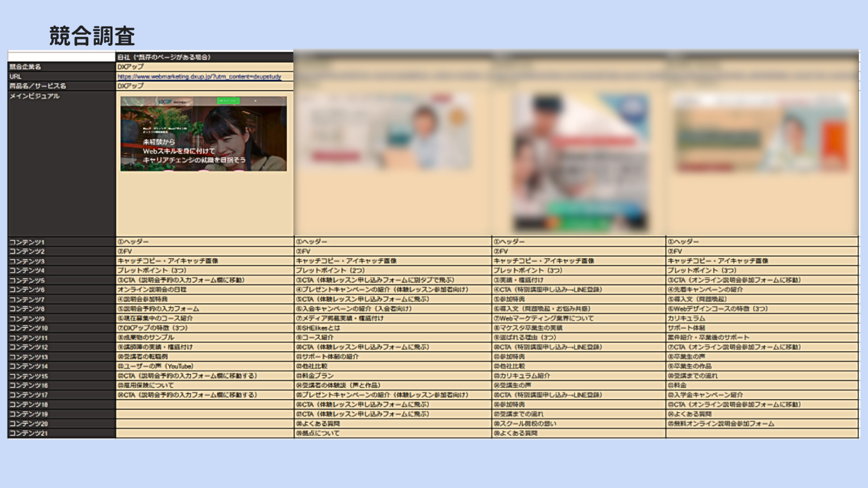Screen dimensions: 868x488
Task: Select the 雇用保険について cell
Action: [x=148, y=385]
